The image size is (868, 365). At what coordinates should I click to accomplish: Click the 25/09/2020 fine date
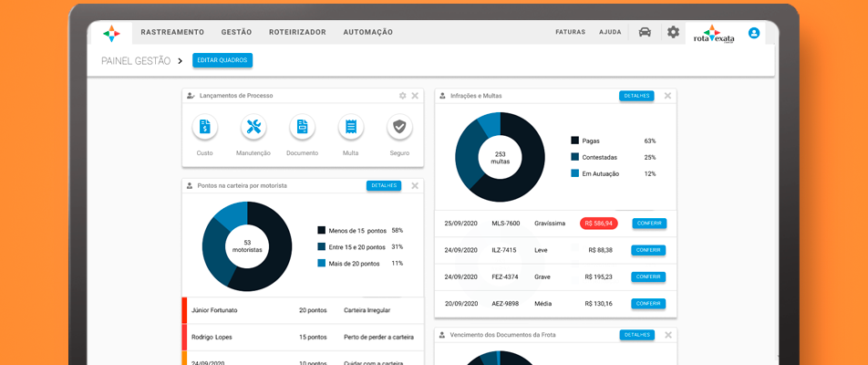tap(460, 224)
